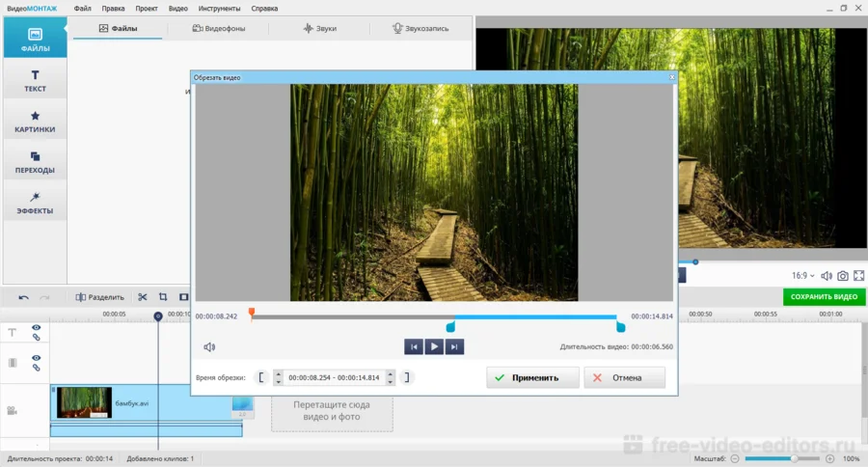Switch to the Файлы tab

(x=118, y=28)
